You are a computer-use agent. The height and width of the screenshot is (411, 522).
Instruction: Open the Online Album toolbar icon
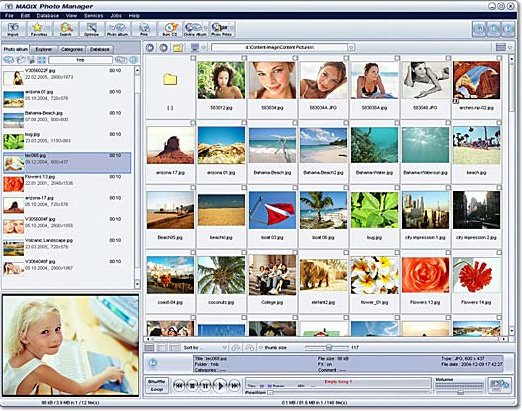tap(194, 29)
